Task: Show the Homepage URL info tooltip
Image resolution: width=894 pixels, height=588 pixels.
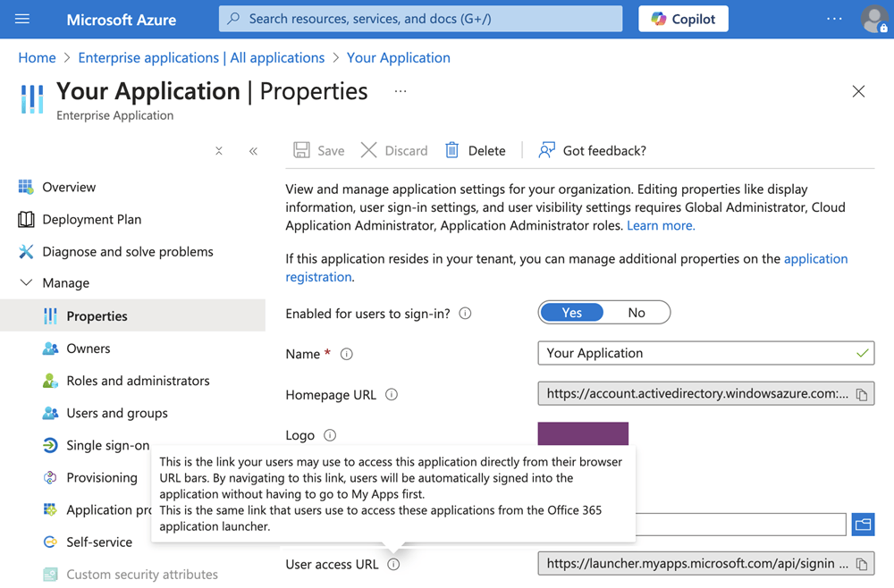Action: click(x=392, y=394)
